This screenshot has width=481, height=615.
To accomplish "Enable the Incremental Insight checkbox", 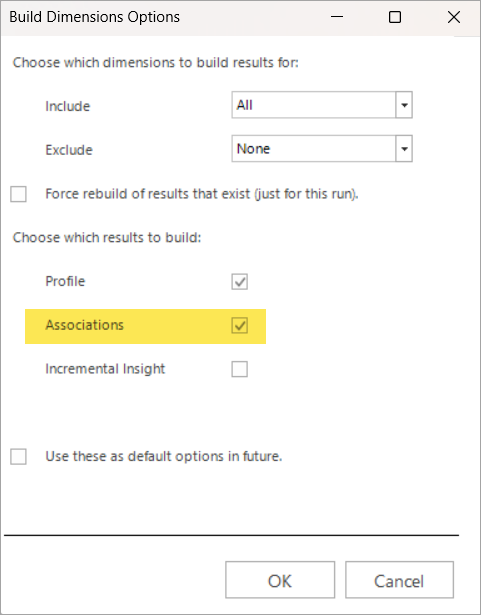I will point(239,369).
